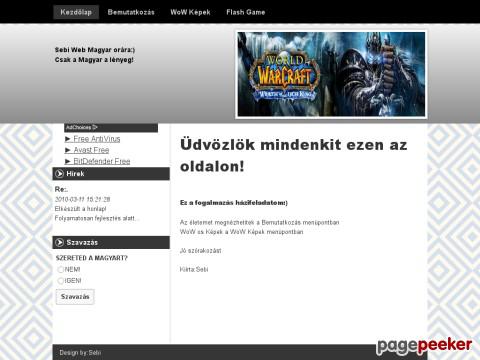Select the IGEN! radio option

[x=60, y=281]
